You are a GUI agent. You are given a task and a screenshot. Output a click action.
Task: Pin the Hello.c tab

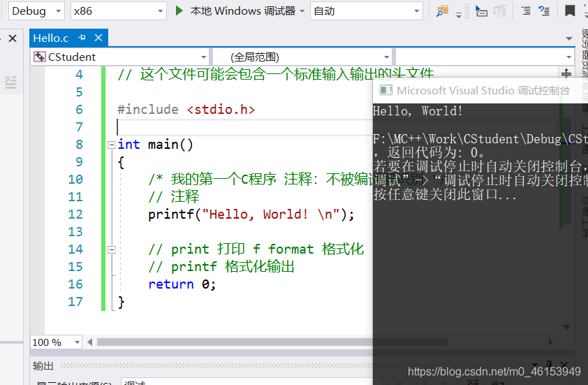click(82, 38)
